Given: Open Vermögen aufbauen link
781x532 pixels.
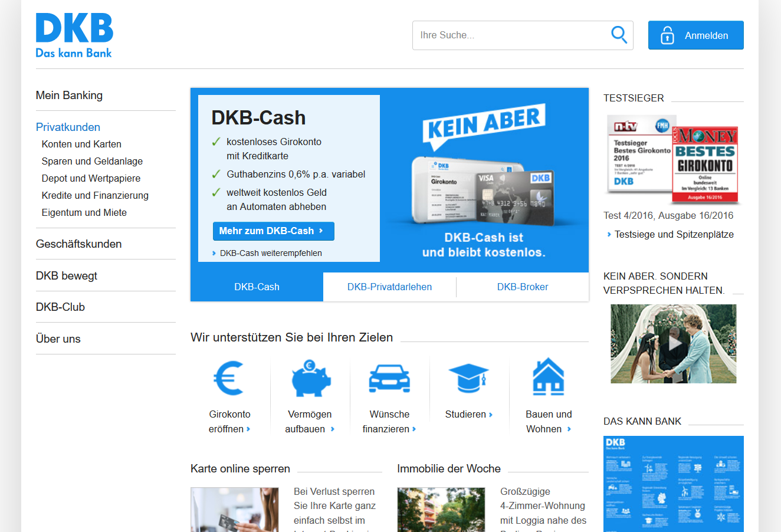Looking at the screenshot, I should [x=310, y=422].
